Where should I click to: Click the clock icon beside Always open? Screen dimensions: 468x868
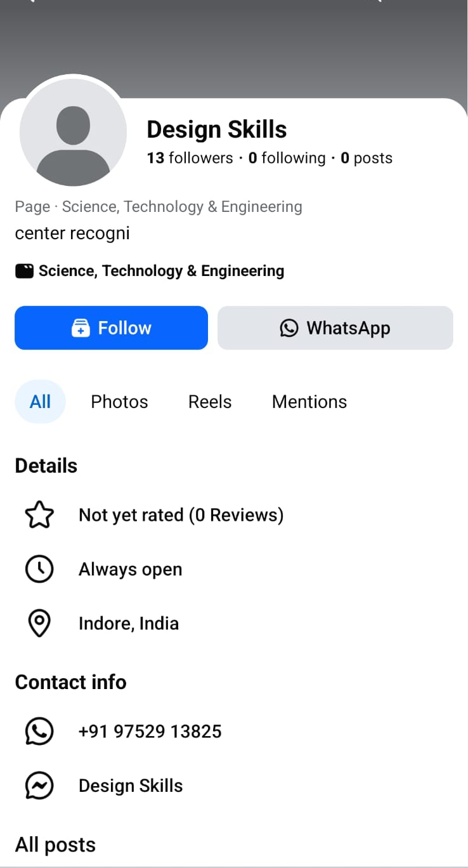click(x=39, y=569)
